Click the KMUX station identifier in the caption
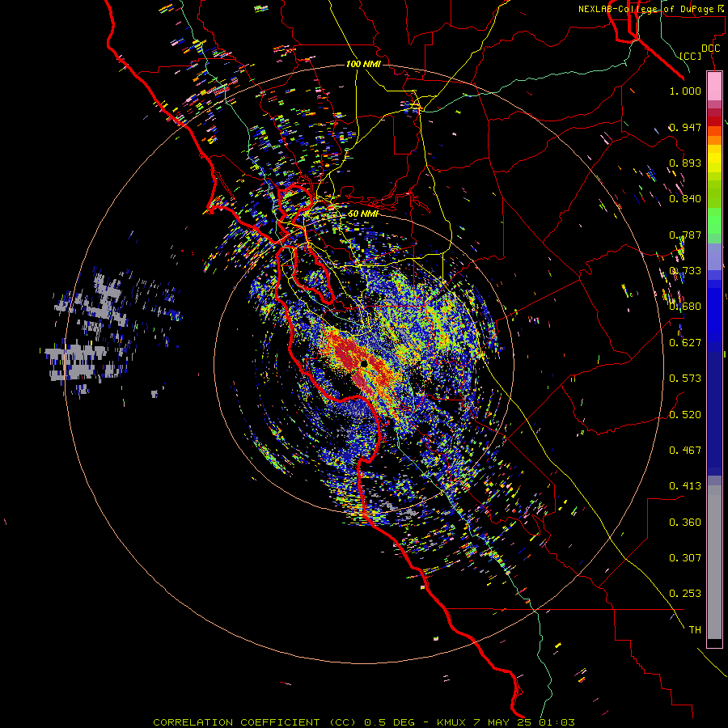This screenshot has width=728, height=728. coord(451,722)
